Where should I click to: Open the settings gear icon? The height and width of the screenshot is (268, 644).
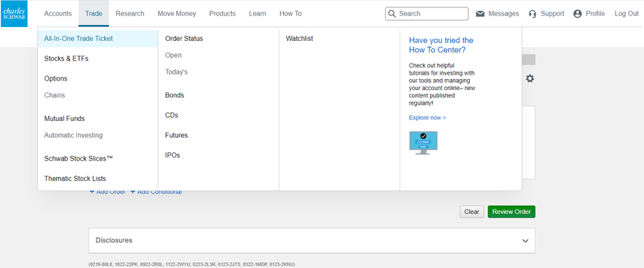tap(530, 78)
